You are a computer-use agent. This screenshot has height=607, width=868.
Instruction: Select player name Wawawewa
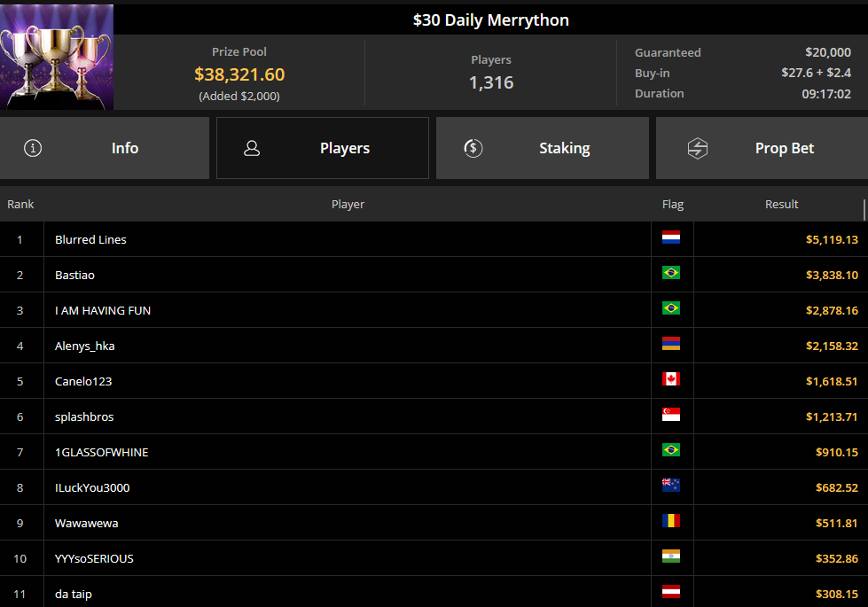pos(86,523)
